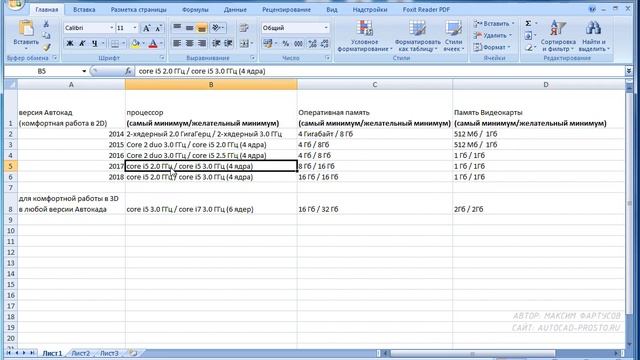This screenshot has height=360, width=640.
Task: Click the insert function fx icon
Action: pyautogui.click(x=128, y=71)
